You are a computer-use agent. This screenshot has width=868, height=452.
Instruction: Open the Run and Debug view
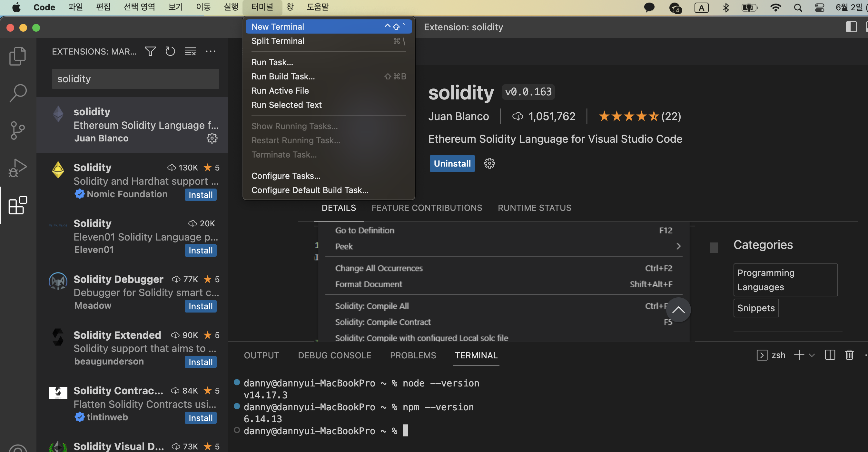point(17,168)
